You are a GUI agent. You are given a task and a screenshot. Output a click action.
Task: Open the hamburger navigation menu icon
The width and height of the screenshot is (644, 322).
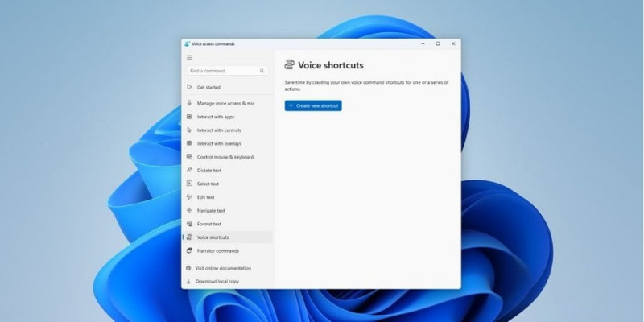189,57
